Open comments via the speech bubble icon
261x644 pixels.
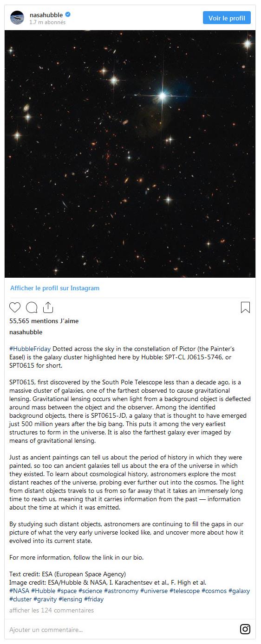tap(32, 307)
